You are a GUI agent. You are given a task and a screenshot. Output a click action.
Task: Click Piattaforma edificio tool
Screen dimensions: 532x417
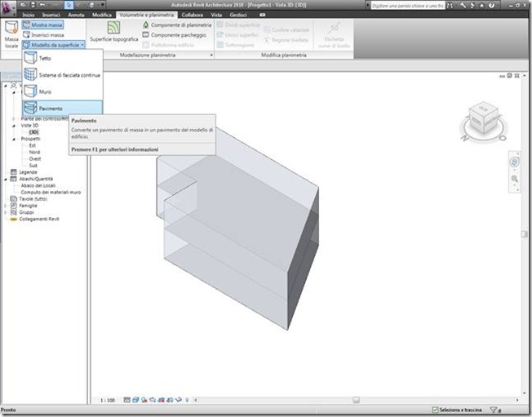168,45
